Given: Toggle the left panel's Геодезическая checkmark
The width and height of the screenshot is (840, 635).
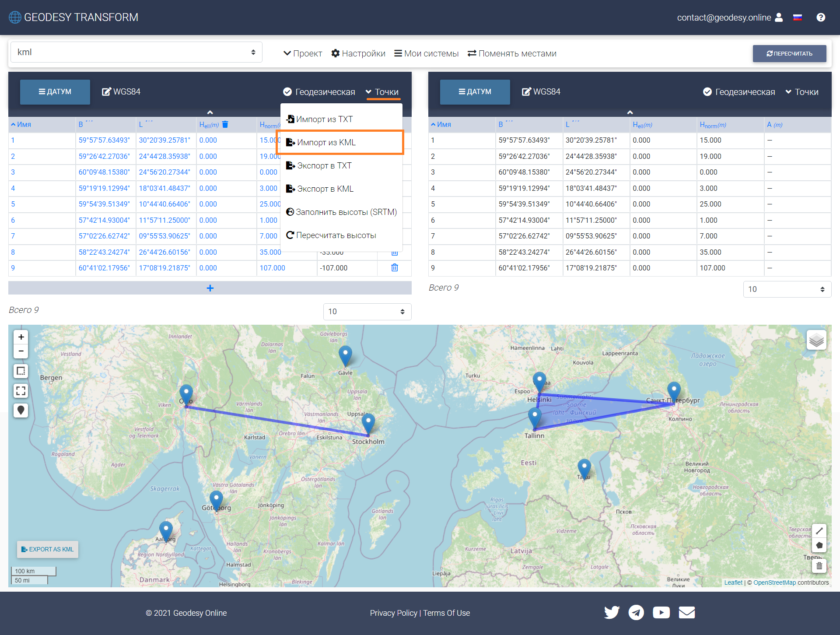Looking at the screenshot, I should [287, 92].
